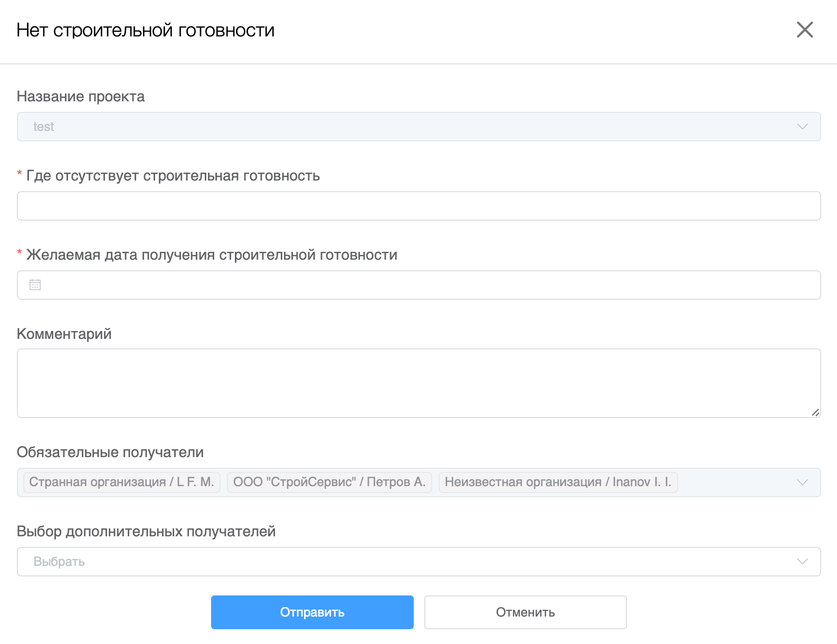Close the dialog with the X icon

coord(805,30)
